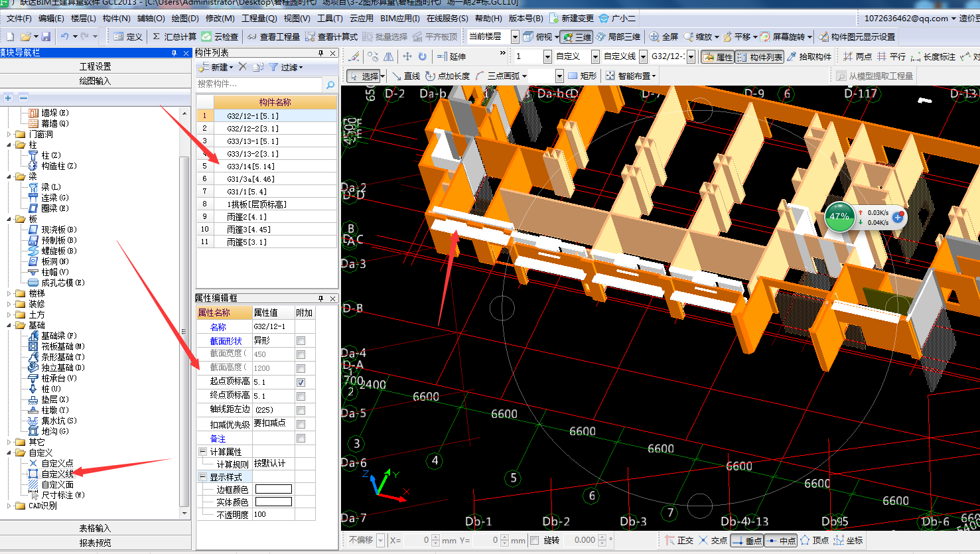Click the magnifier search icon in component list
The width and height of the screenshot is (980, 554).
(x=330, y=84)
